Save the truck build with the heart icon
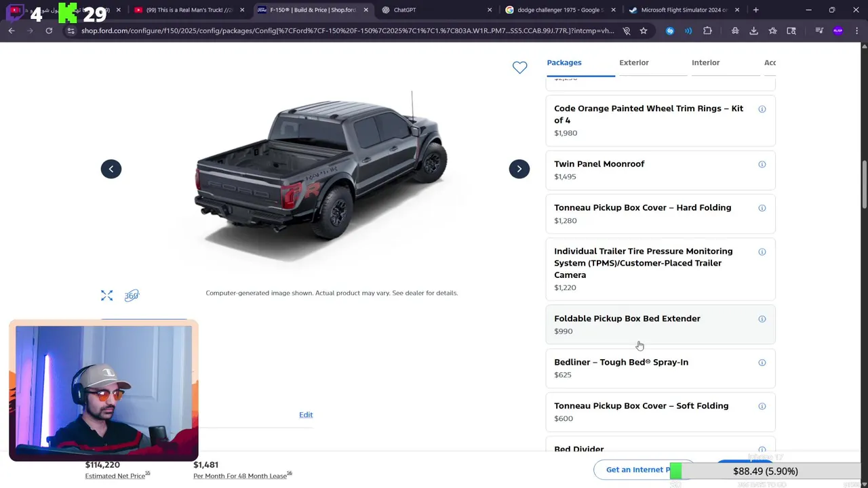The height and width of the screenshot is (488, 868). pyautogui.click(x=519, y=67)
